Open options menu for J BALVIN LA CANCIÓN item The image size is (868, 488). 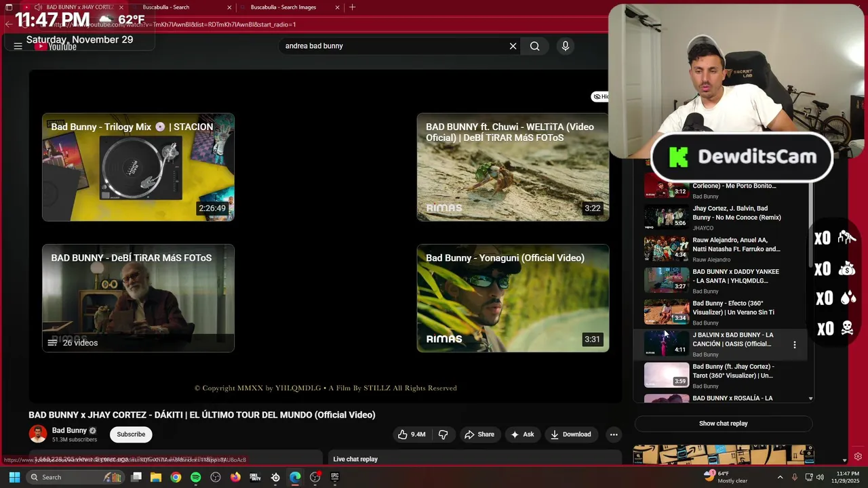point(795,344)
